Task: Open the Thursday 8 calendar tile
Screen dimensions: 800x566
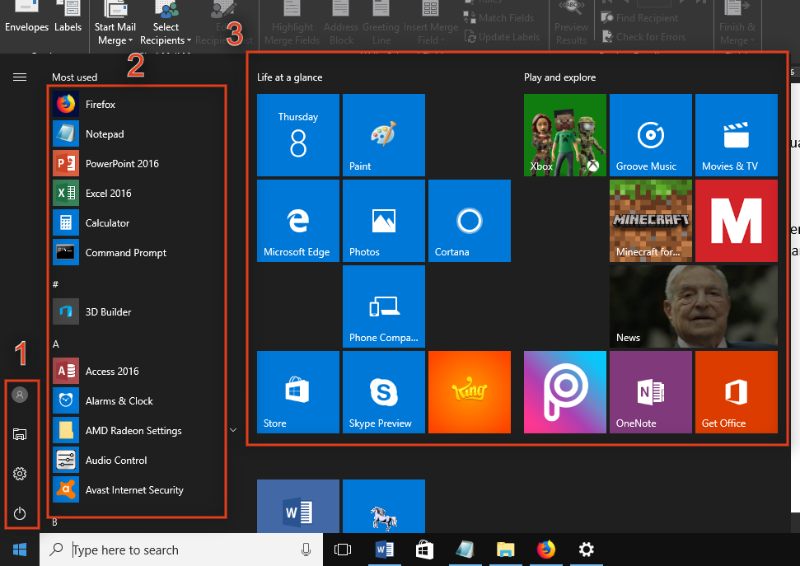Action: coord(298,135)
